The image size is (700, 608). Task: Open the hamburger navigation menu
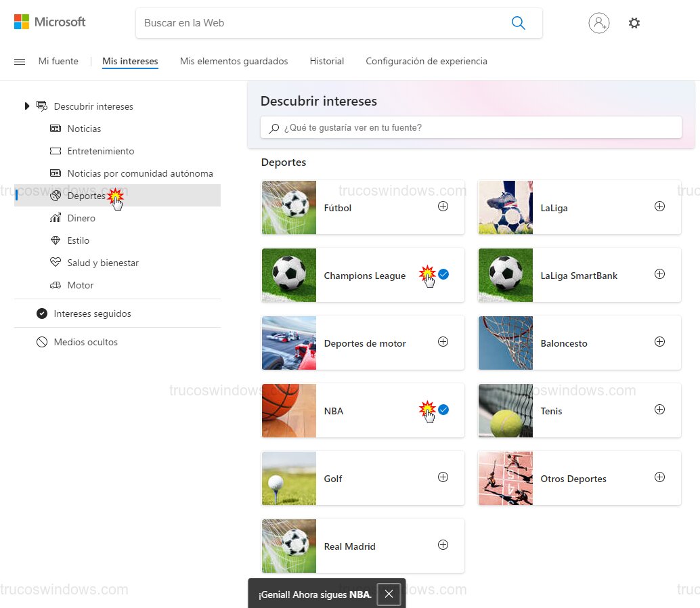click(x=20, y=62)
